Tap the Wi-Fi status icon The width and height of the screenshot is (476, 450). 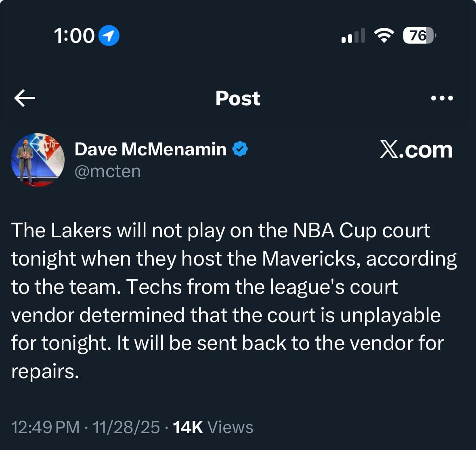[384, 36]
